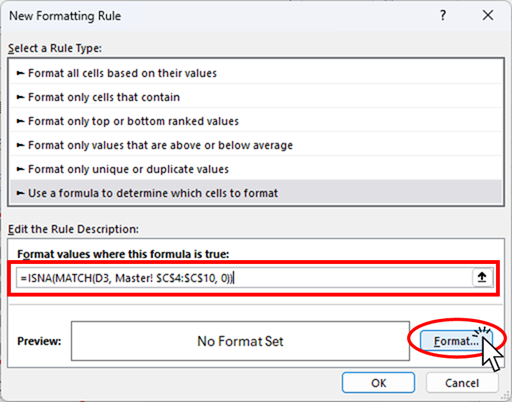Click the 'Preview:' label

click(x=39, y=341)
